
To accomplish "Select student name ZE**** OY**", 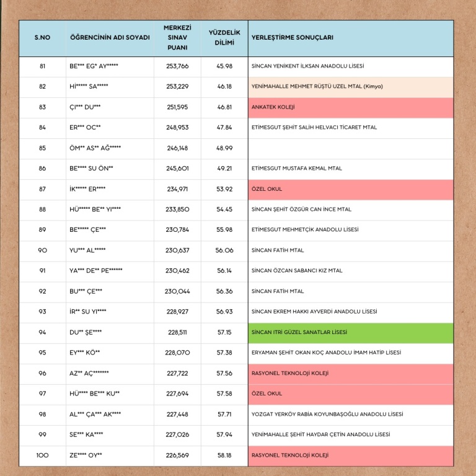I will [86, 455].
